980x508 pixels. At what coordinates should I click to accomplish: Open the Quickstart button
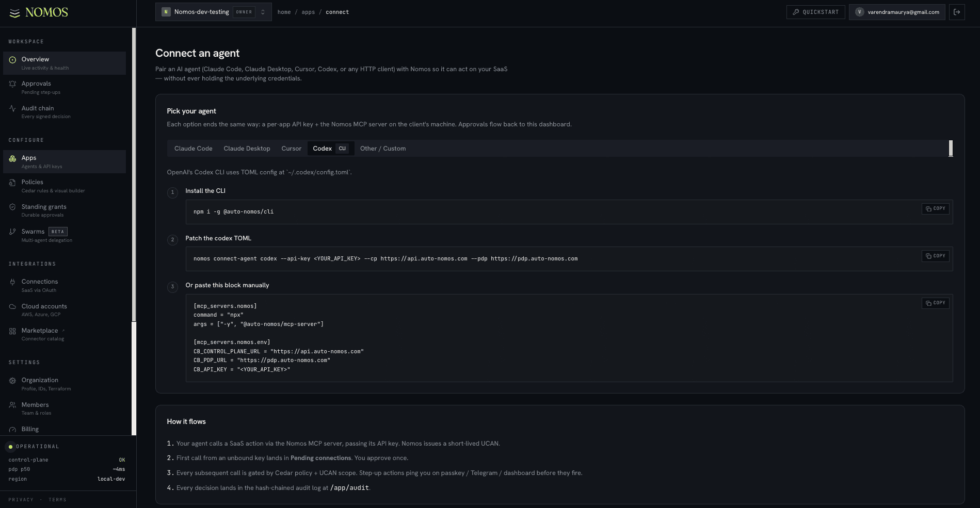click(x=816, y=12)
